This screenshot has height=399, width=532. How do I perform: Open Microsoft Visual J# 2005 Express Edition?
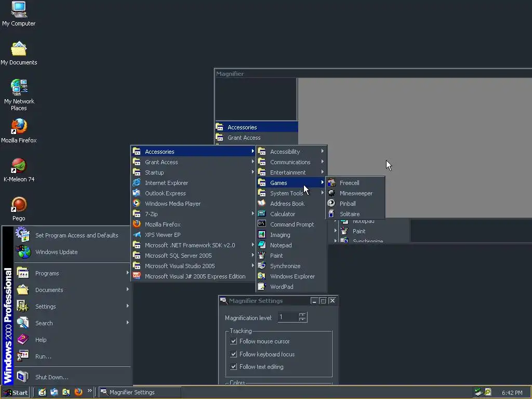pos(193,276)
